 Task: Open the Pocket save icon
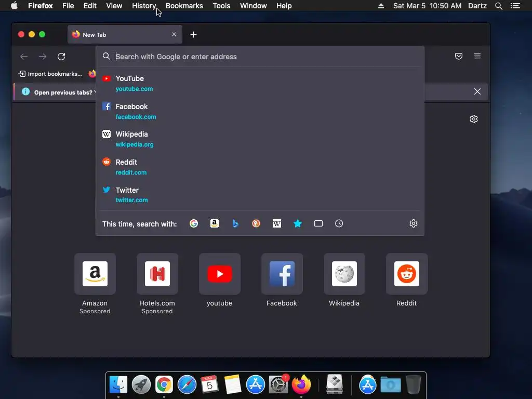pyautogui.click(x=458, y=56)
